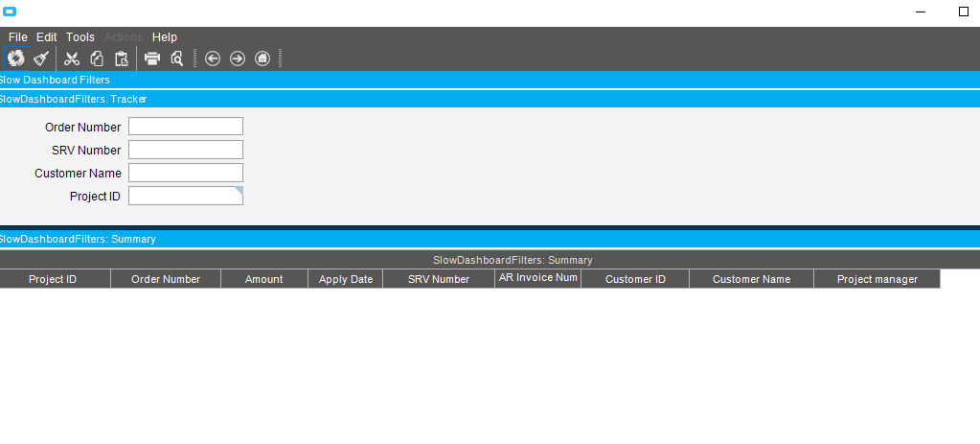Sort by Project ID column header
The width and height of the screenshot is (980, 444).
53,279
